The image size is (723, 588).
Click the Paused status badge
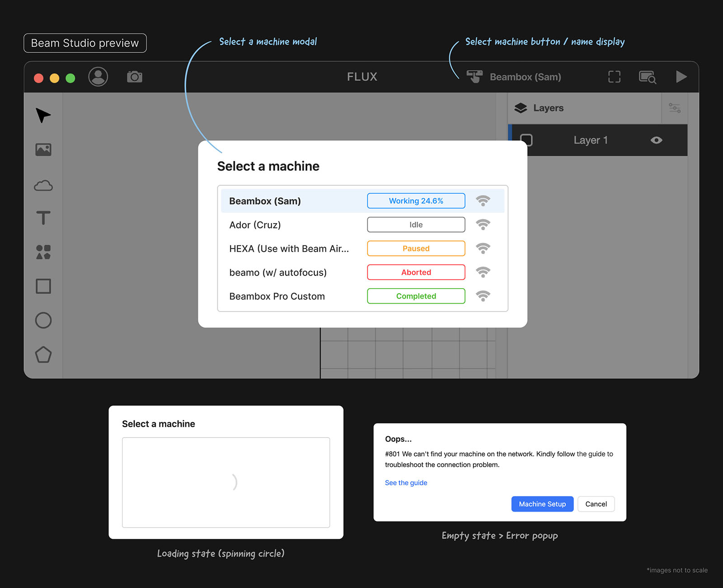[416, 248]
